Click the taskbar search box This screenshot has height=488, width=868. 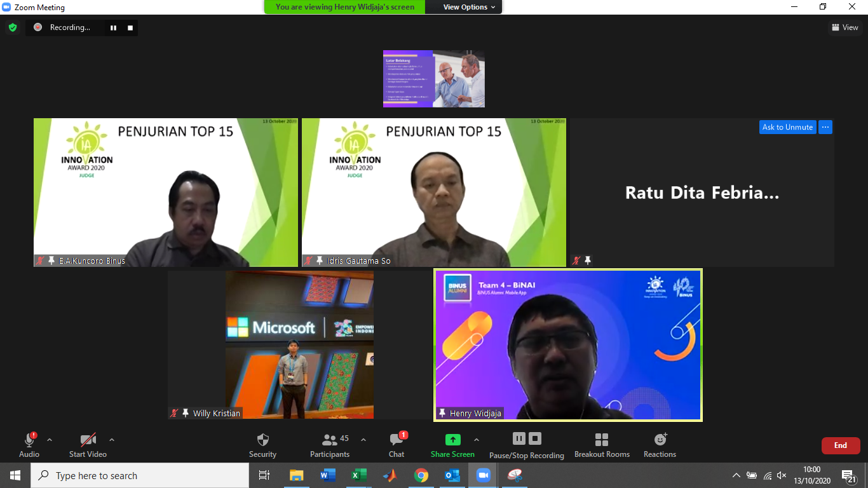point(140,475)
